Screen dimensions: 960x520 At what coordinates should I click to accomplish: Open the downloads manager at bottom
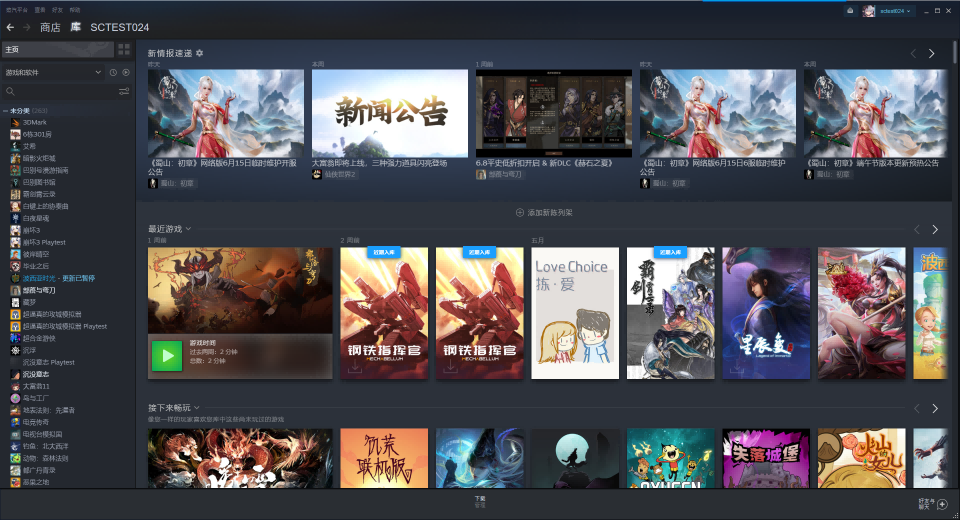[x=480, y=502]
